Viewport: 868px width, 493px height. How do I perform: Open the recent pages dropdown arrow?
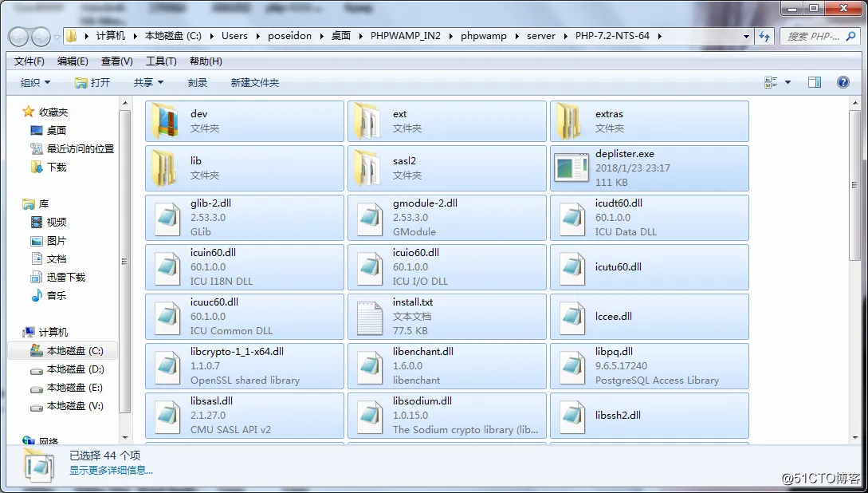tap(57, 37)
